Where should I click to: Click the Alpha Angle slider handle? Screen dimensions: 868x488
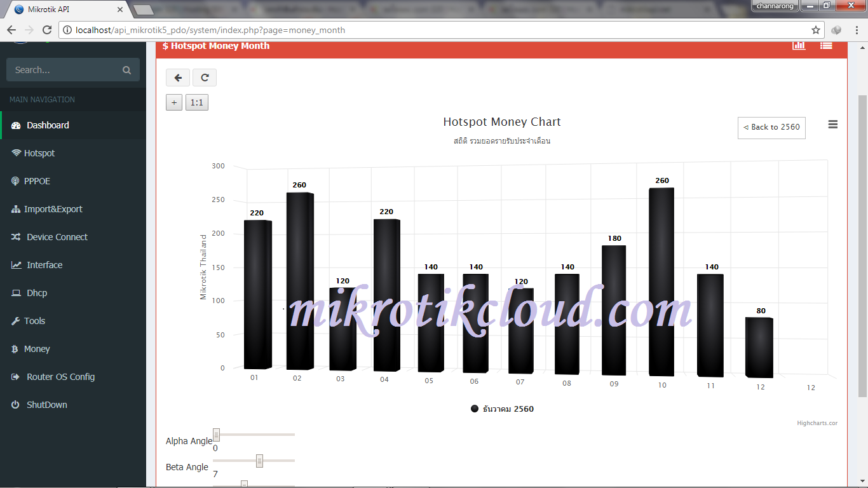[x=216, y=435]
